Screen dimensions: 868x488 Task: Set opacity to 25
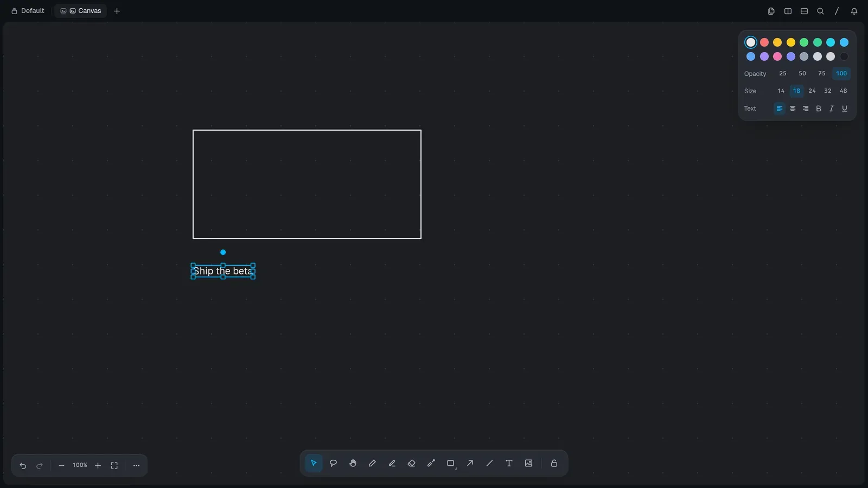coord(783,74)
